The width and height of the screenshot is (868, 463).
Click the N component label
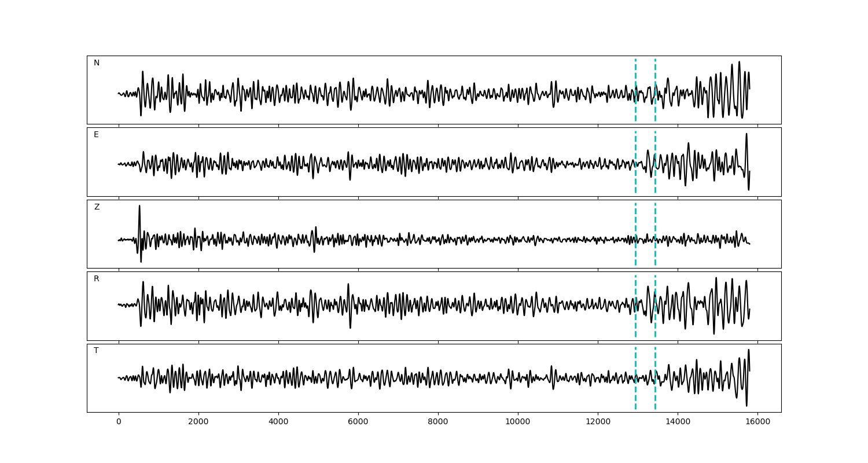[97, 63]
